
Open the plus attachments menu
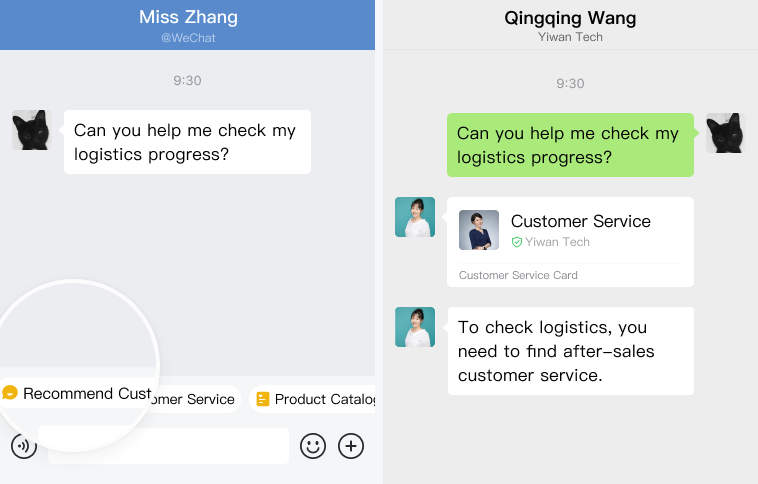pos(351,446)
